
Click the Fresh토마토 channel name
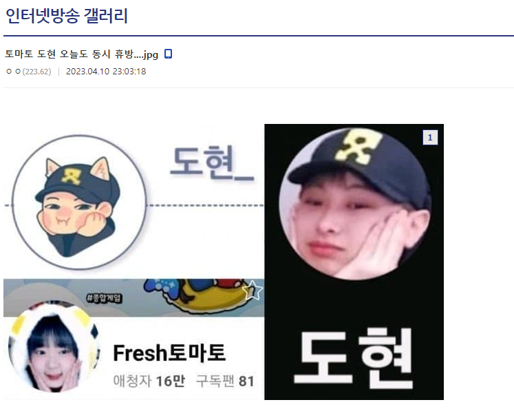(169, 353)
